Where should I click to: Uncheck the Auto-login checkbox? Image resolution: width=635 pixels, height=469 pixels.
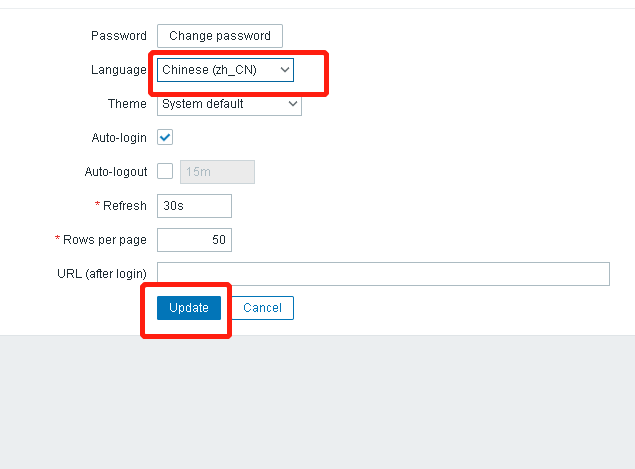tap(165, 137)
